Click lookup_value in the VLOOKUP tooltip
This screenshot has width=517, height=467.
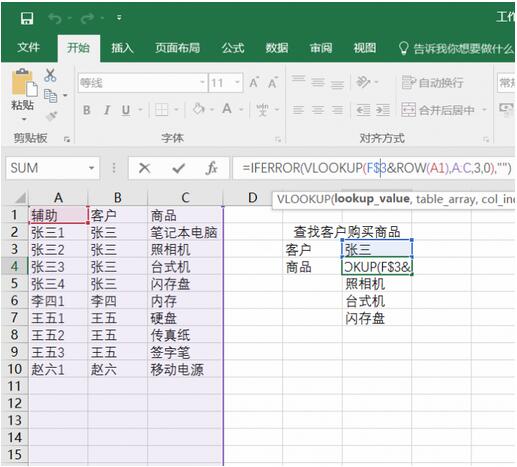pyautogui.click(x=372, y=199)
